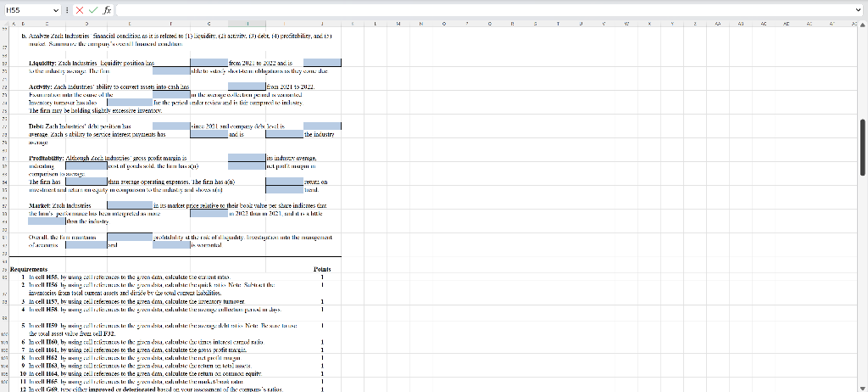868x392 pixels.
Task: Select the blank after 'service interest payments has'
Action: click(x=209, y=134)
